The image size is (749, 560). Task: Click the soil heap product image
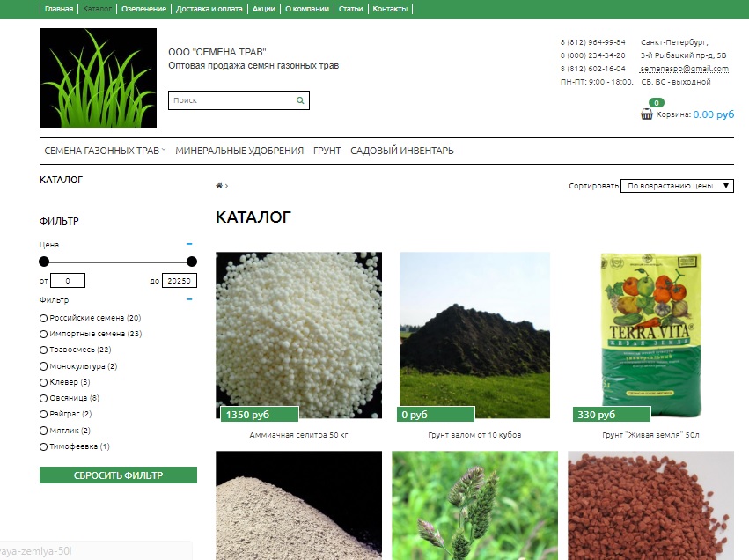474,335
